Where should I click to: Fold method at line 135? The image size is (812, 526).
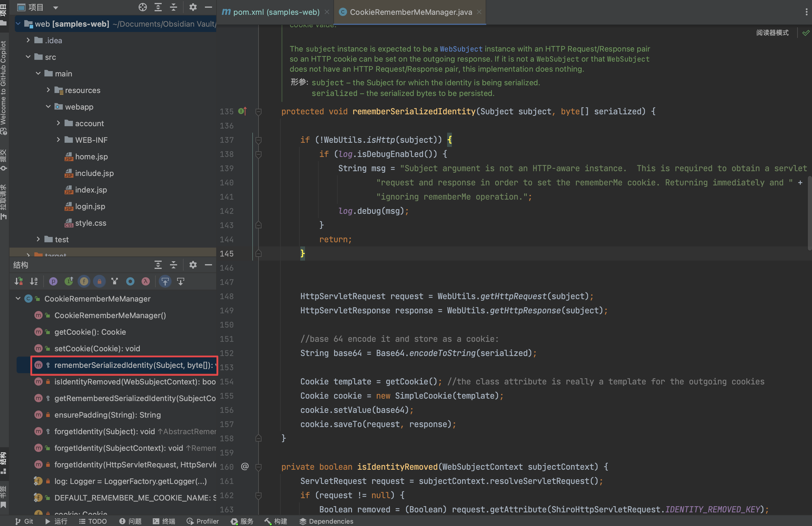point(259,112)
